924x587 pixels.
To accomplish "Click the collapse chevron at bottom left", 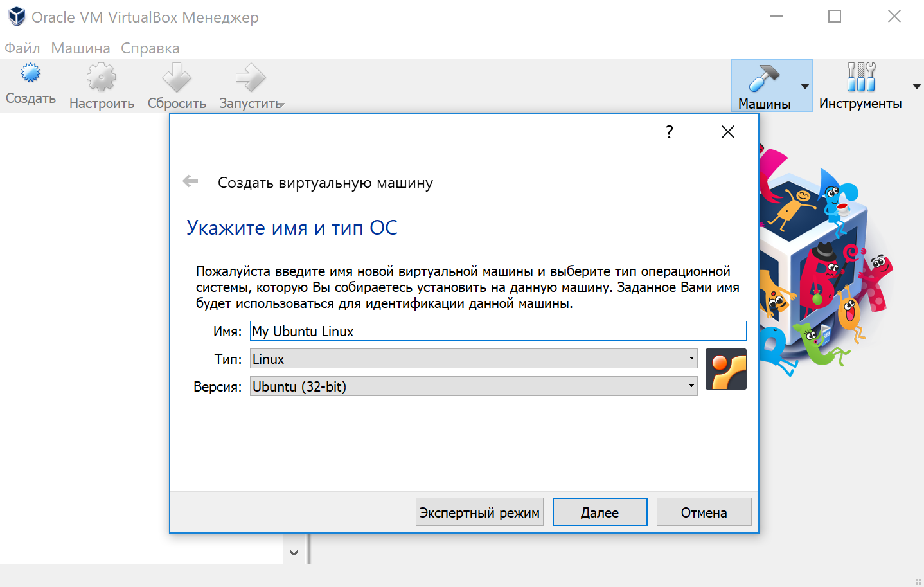I will click(294, 553).
